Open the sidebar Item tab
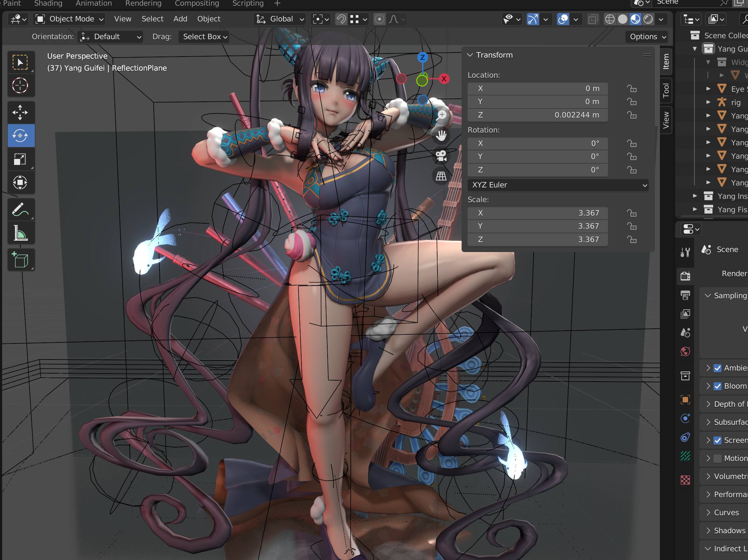The width and height of the screenshot is (748, 560). [666, 62]
